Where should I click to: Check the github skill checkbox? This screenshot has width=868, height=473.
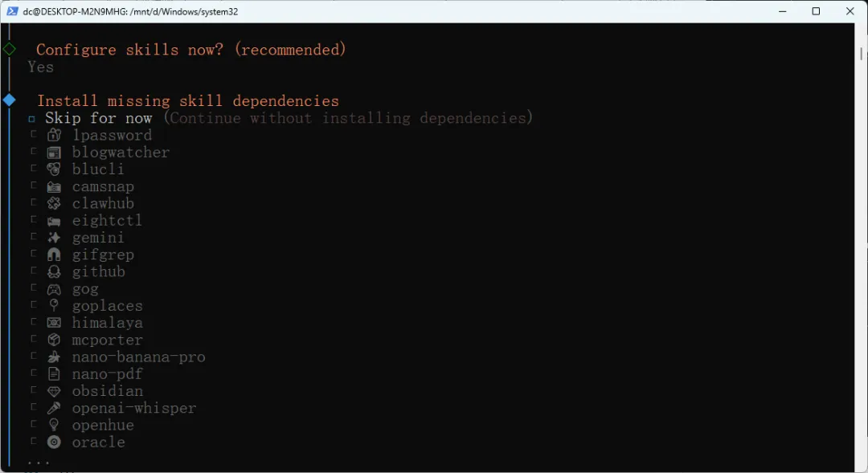tap(34, 271)
